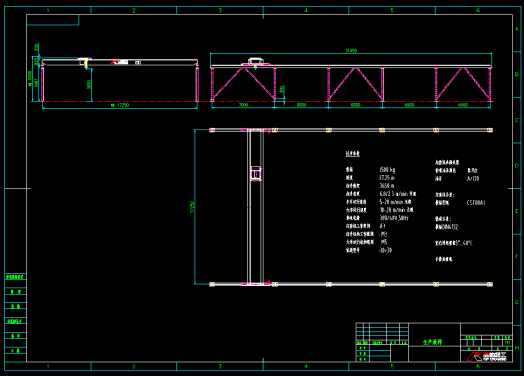This screenshot has height=377, width=524.
Task: Click the 1500 kg capacity value
Action: (387, 170)
